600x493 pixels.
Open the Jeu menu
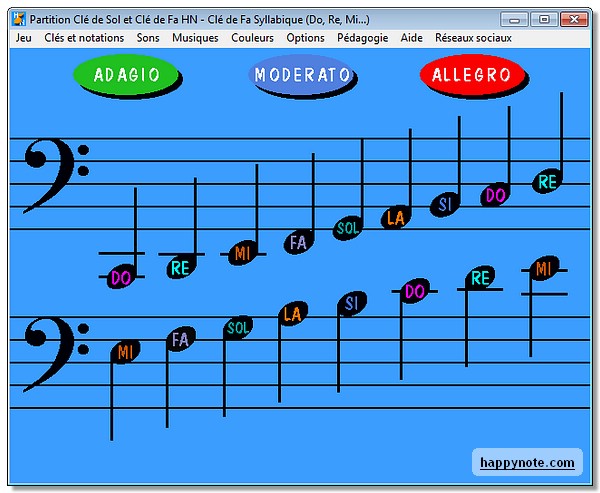click(x=24, y=38)
